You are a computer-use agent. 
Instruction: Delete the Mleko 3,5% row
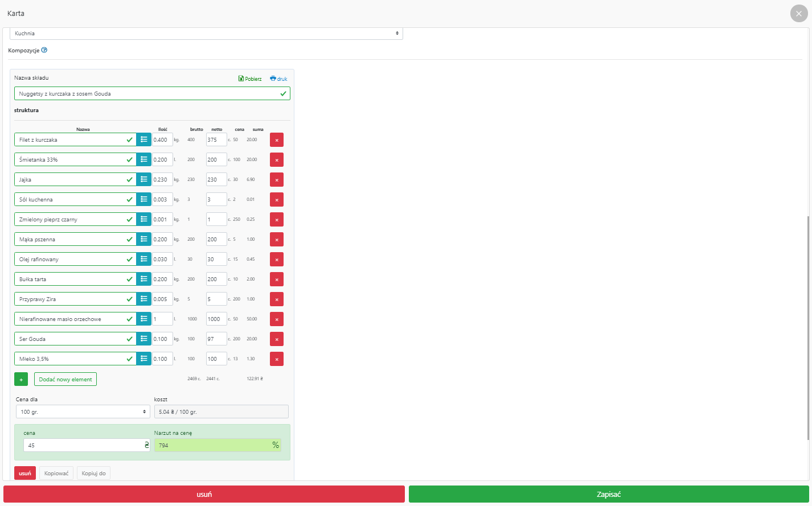coord(277,359)
